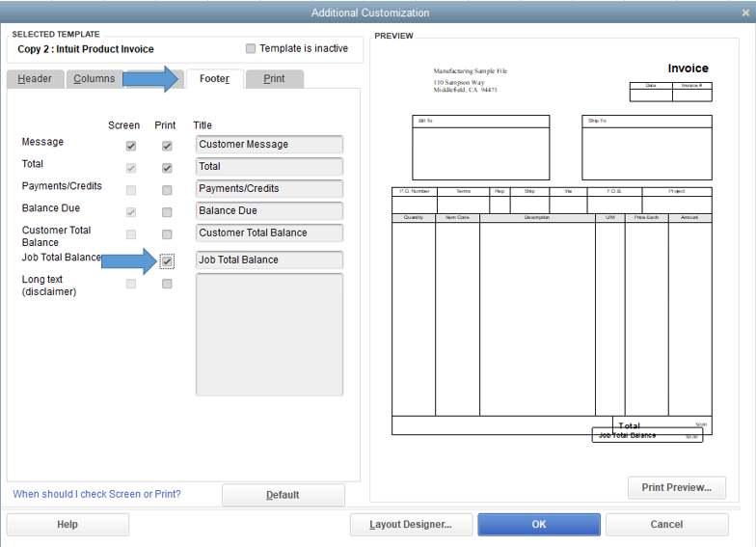Screen dimensions: 756x547
Task: Open Layout Designer
Action: coord(411,525)
